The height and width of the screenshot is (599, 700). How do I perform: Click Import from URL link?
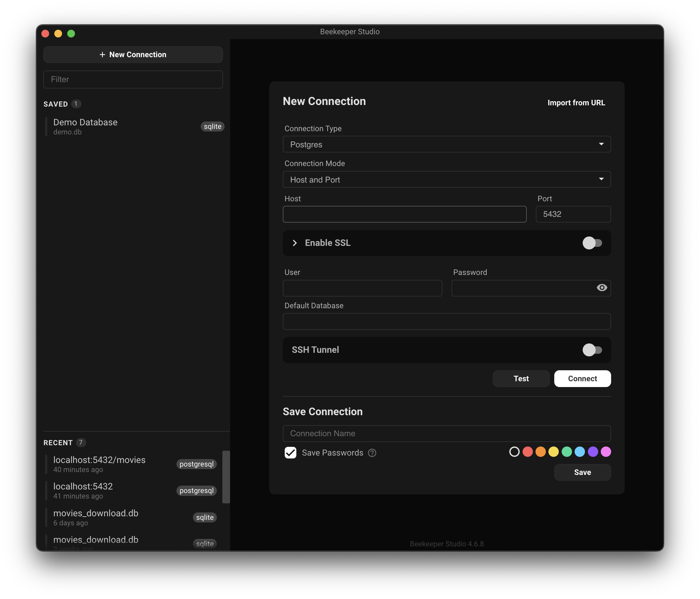[x=576, y=103]
